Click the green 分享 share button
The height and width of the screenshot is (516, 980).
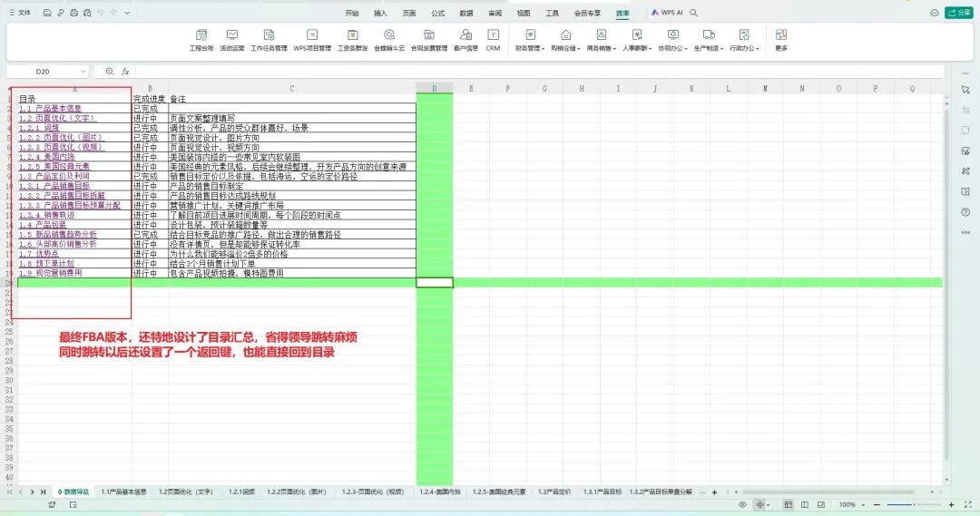[959, 13]
